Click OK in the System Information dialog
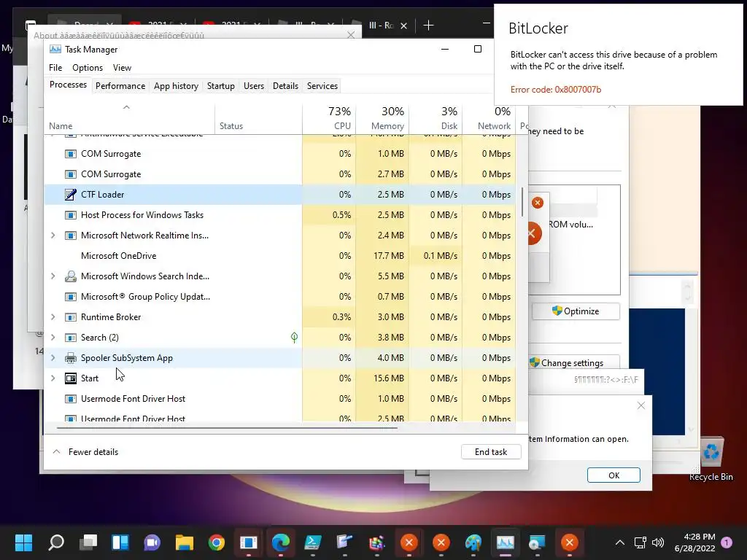 [614, 475]
